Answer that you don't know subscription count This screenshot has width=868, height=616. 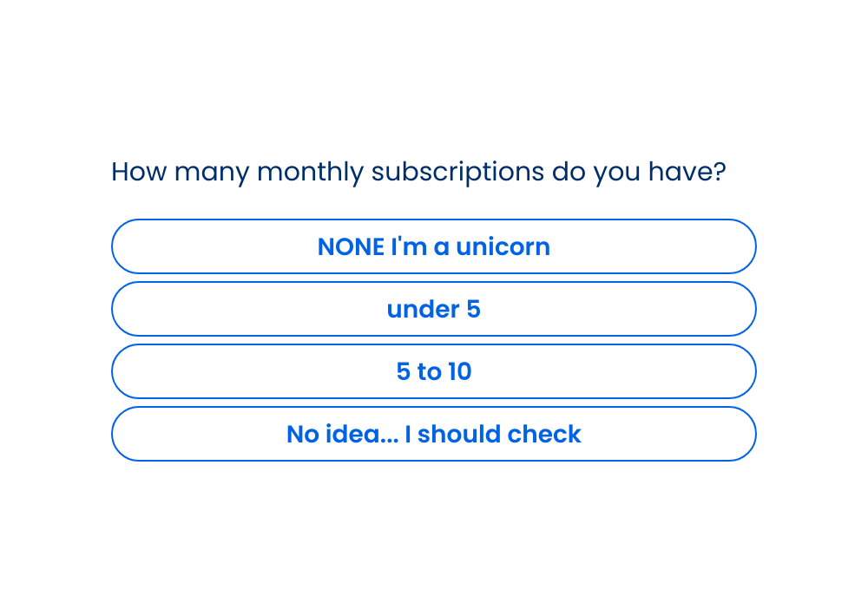tap(433, 434)
